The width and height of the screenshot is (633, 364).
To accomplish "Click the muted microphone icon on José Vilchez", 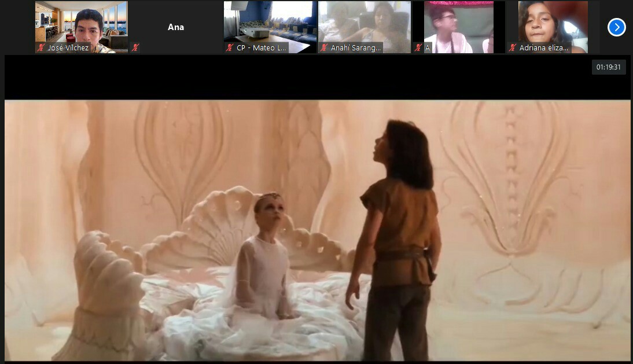I will coord(41,47).
